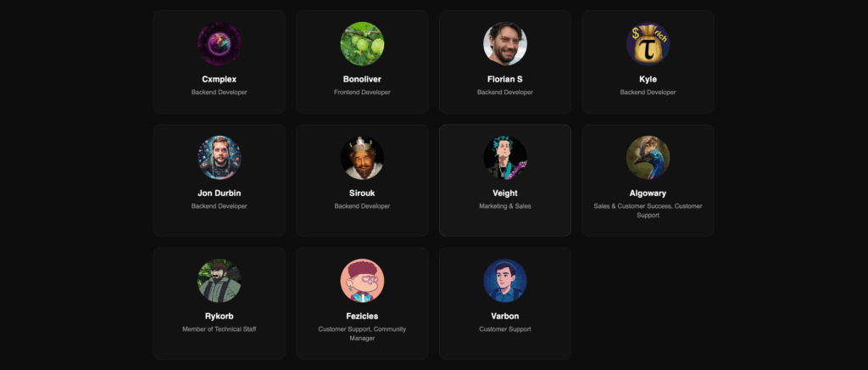
Task: Click Sirouk's bearded king avatar
Action: coord(362,158)
